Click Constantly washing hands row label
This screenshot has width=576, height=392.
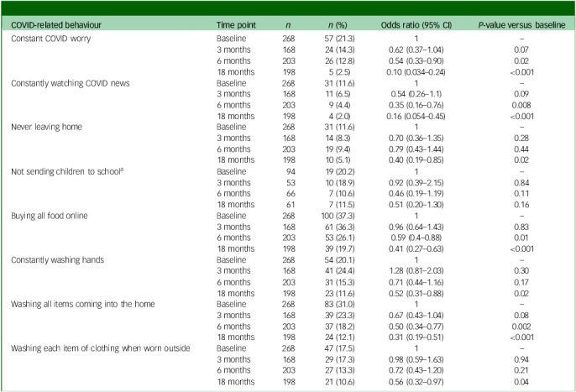pos(57,260)
